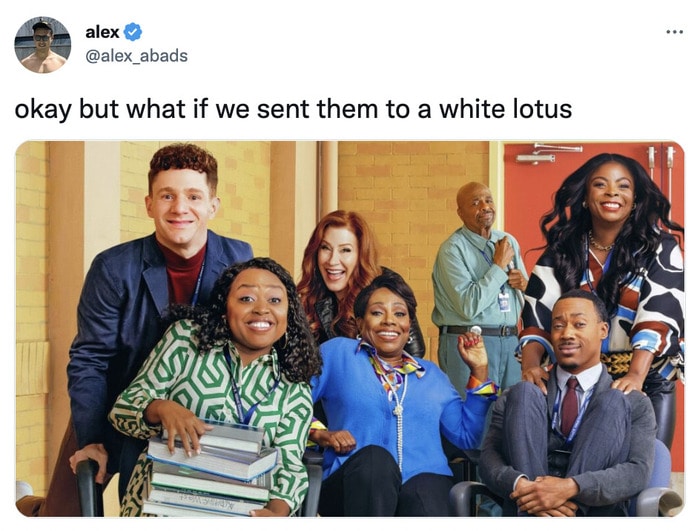
Task: Click the display name "alex"
Action: click(x=102, y=32)
